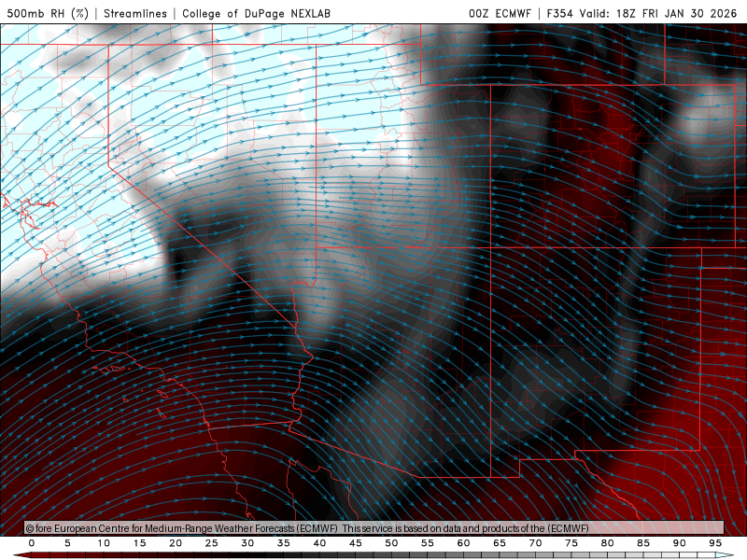
Task: Click the '90' colorbar scale label
Action: (679, 543)
